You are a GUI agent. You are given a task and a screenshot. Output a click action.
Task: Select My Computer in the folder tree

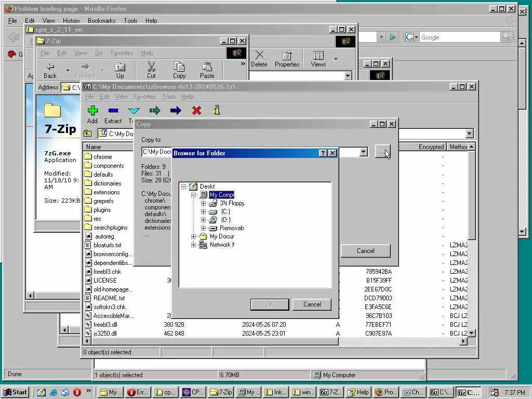221,195
